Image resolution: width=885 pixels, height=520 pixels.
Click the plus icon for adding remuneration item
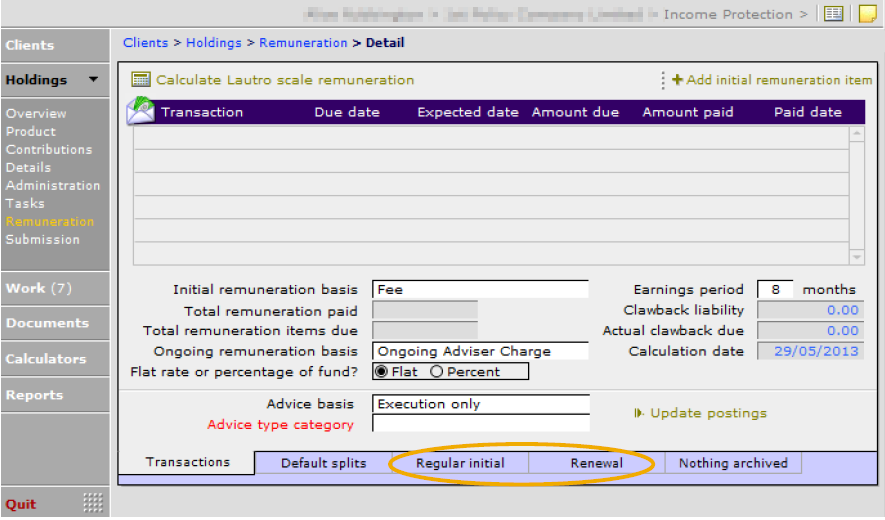[x=677, y=80]
